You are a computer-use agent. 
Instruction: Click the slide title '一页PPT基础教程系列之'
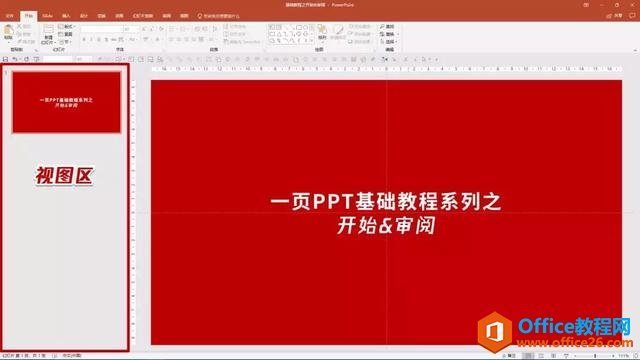tap(386, 202)
